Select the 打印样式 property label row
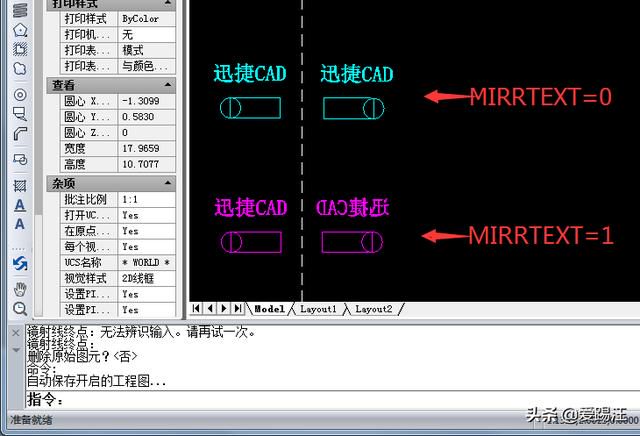This screenshot has height=436, width=640. coord(89,19)
